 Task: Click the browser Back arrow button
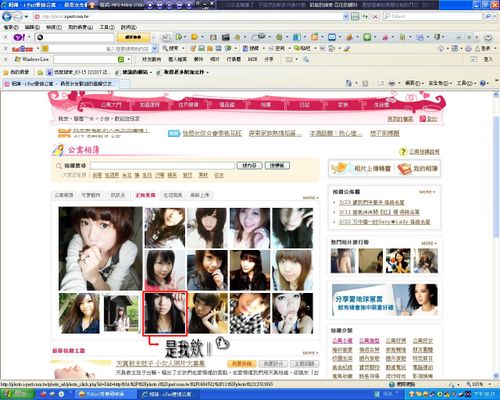pos(7,16)
